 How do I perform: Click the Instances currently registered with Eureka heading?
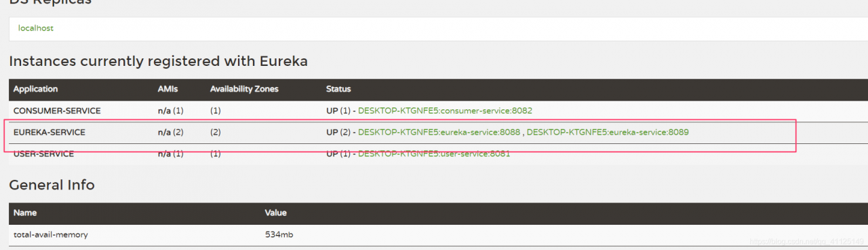pyautogui.click(x=159, y=61)
